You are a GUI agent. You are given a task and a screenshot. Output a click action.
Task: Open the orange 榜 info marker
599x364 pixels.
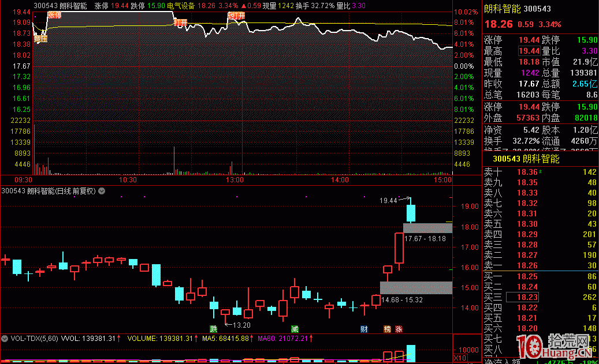388,329
